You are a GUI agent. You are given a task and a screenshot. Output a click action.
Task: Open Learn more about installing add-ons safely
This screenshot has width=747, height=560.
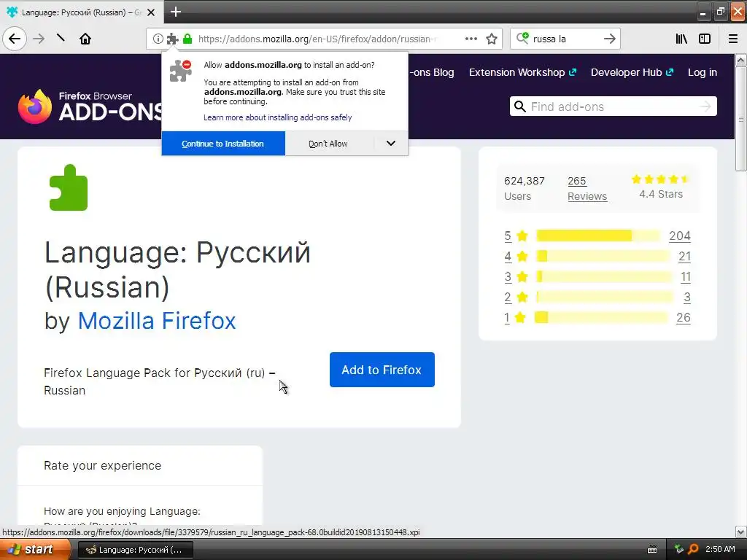[x=278, y=117]
